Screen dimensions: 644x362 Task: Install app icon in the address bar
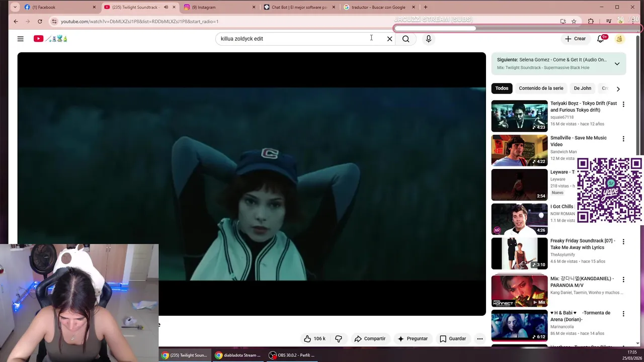pyautogui.click(x=563, y=22)
